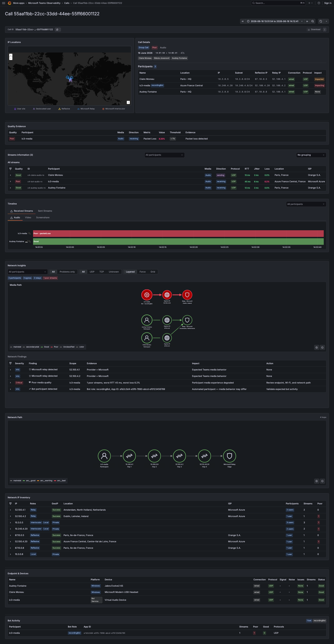Shift time range backward with double-left arrows

(242, 21)
